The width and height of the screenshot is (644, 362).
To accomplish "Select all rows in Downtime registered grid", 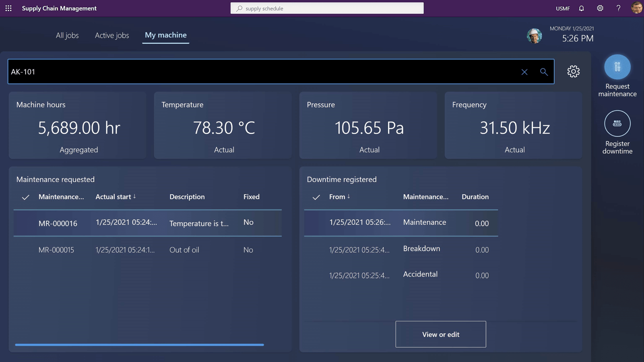I will [x=316, y=197].
